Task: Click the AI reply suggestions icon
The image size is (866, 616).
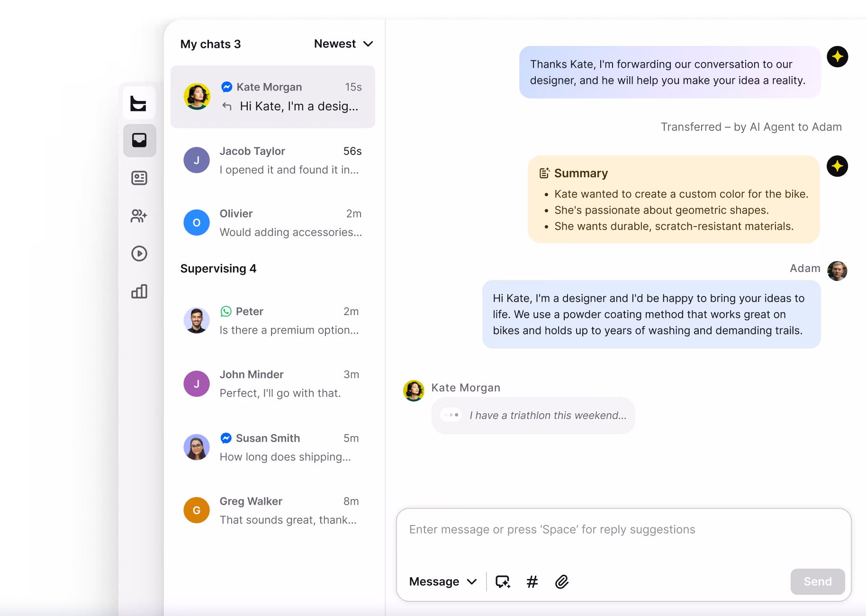Action: [503, 581]
